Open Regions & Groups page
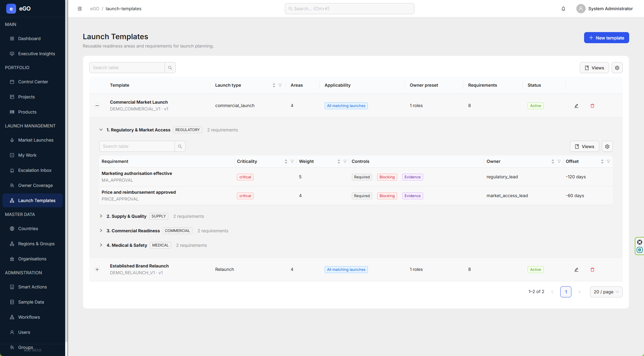The width and height of the screenshot is (644, 356). (x=32, y=244)
